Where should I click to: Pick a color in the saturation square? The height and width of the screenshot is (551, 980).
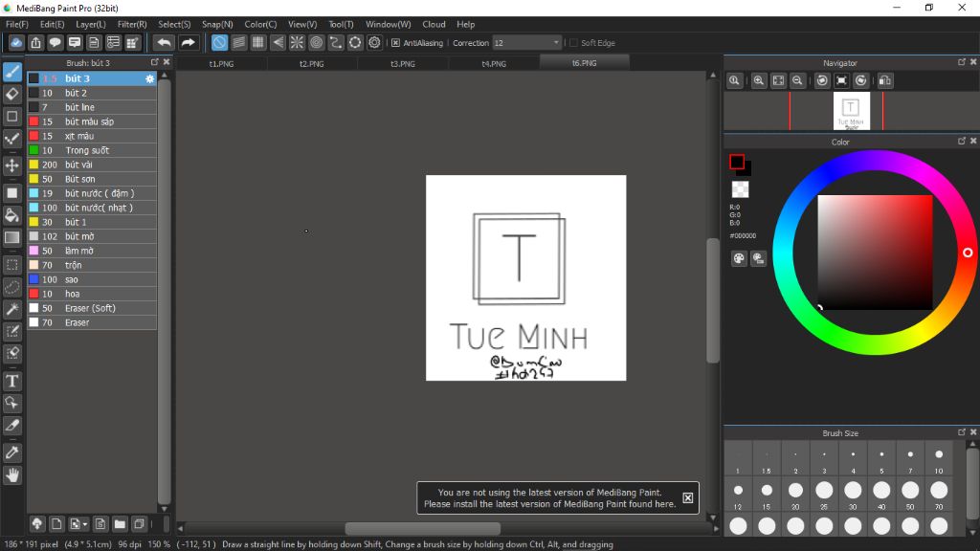pos(875,253)
